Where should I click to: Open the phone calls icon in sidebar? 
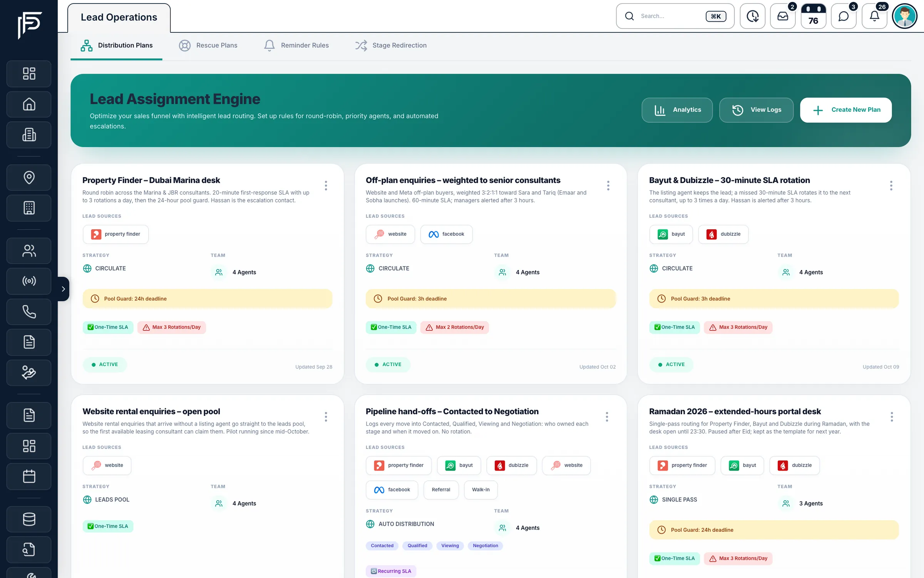pyautogui.click(x=29, y=312)
